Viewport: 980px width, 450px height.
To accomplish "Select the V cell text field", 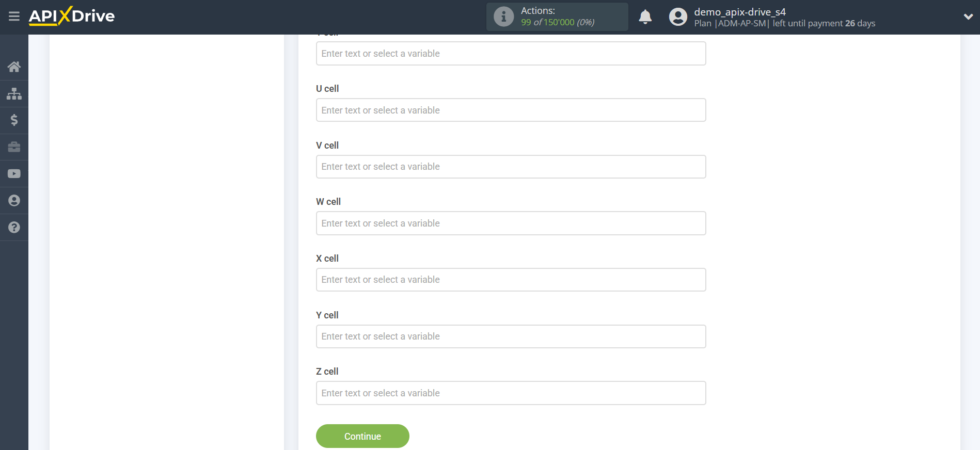I will coord(511,166).
